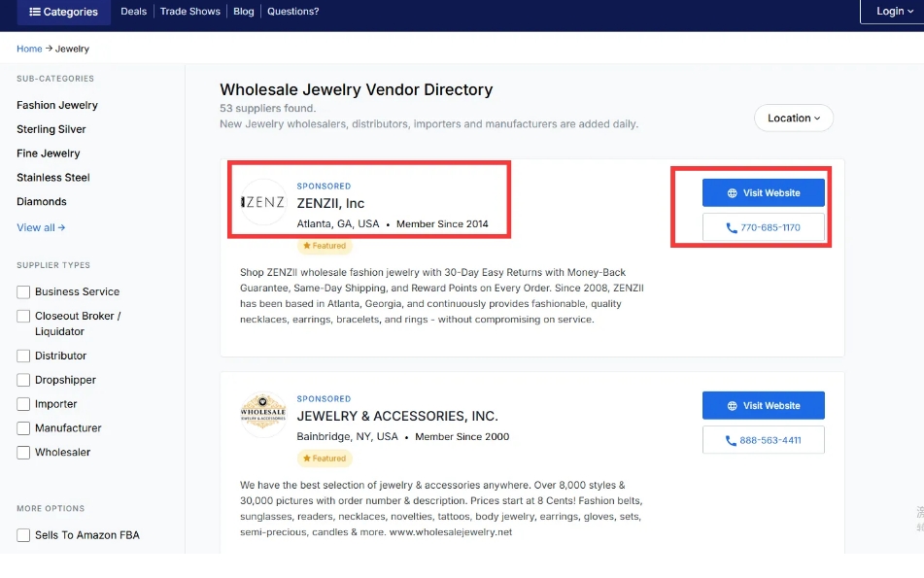Enable the Manufacturer filter checkbox

coord(23,428)
